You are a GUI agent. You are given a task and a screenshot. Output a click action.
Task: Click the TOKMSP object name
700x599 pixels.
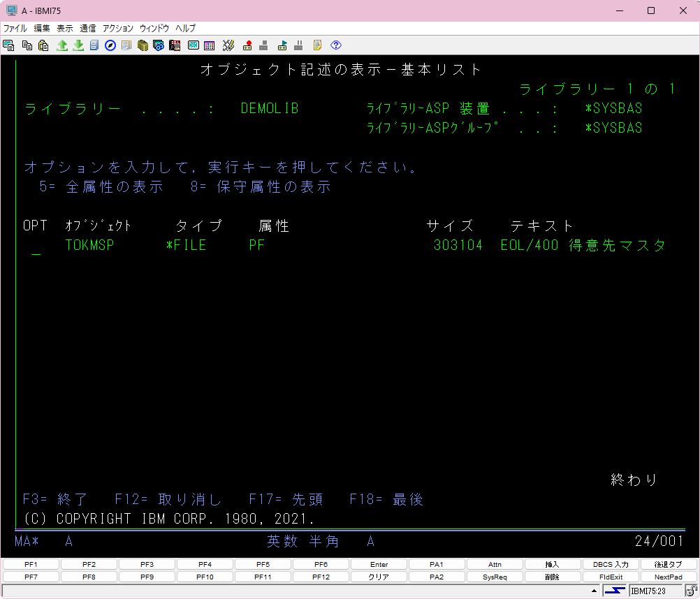(89, 245)
